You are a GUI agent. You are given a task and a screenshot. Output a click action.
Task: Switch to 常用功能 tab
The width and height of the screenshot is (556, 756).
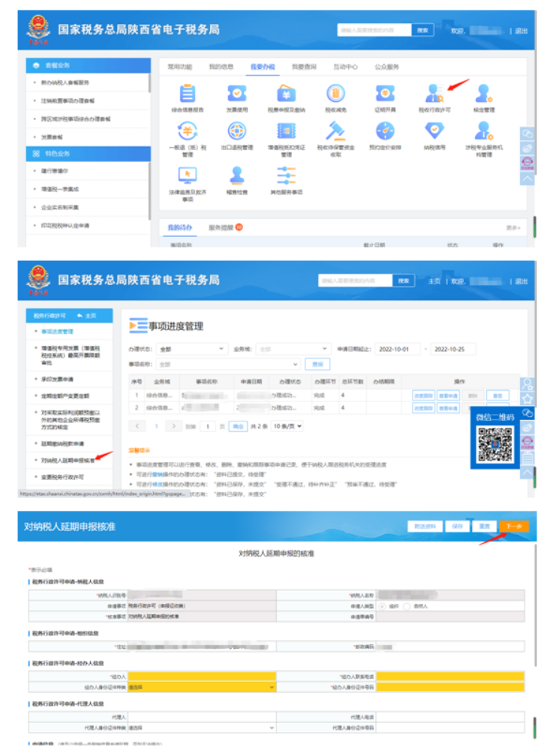pyautogui.click(x=180, y=67)
